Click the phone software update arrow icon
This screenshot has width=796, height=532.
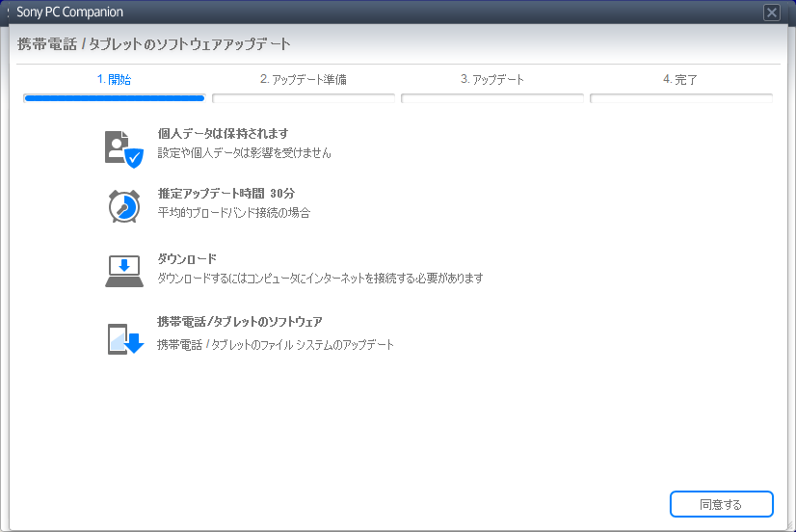[125, 338]
